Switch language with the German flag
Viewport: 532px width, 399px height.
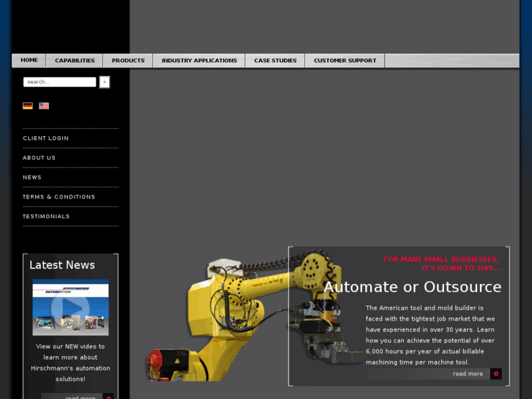(28, 106)
